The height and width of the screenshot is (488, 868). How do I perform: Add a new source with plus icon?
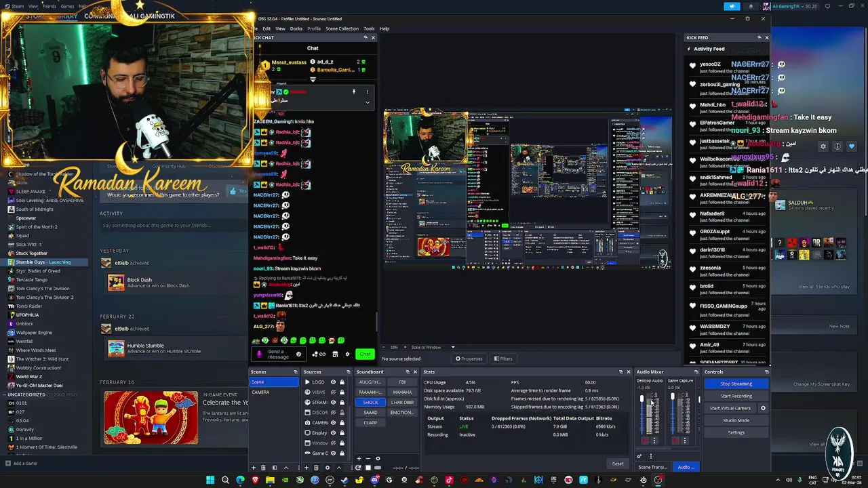307,468
